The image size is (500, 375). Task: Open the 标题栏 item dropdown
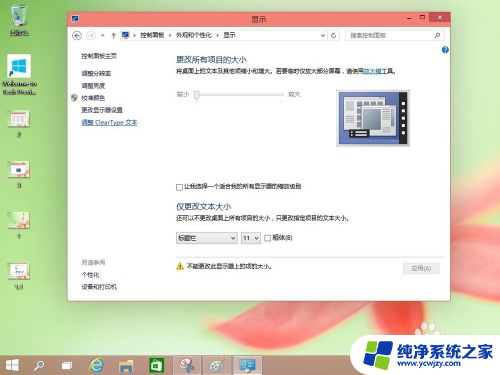tap(207, 238)
